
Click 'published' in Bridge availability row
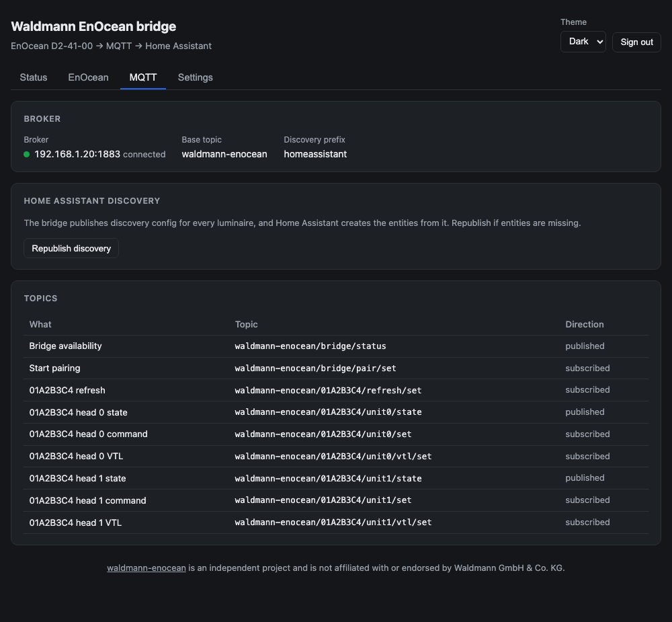585,346
